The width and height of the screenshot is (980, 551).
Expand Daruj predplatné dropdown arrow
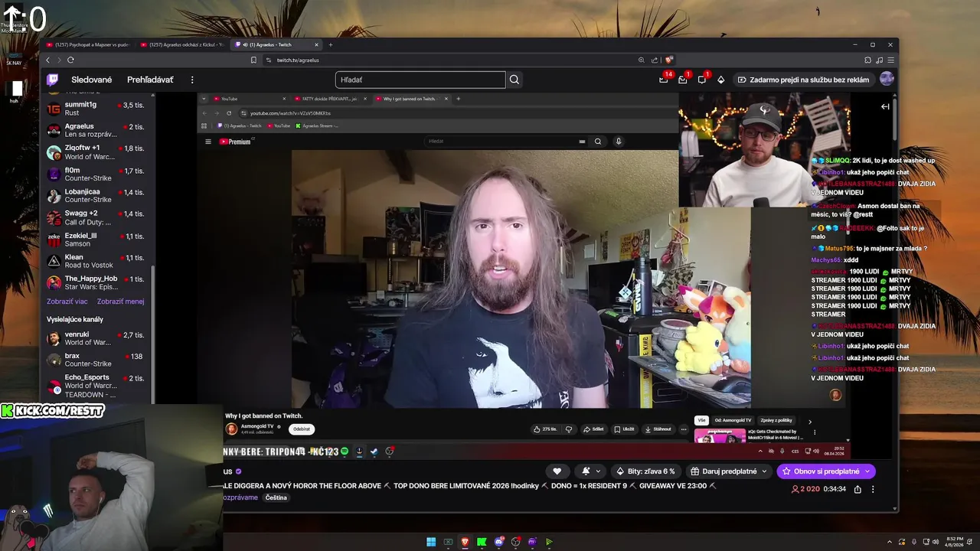(x=763, y=471)
